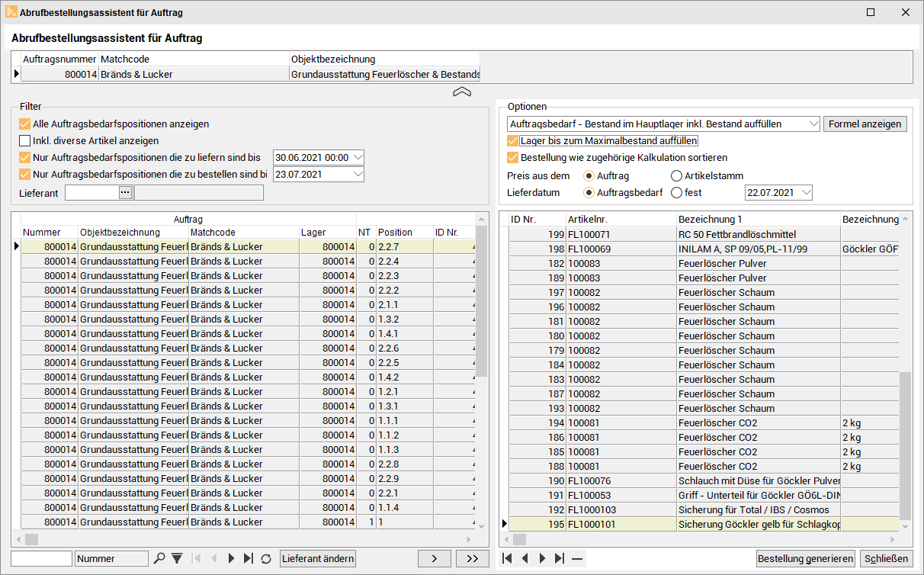Click left grid 'Matchcode' column header
This screenshot has height=575, width=924.
tap(243, 232)
